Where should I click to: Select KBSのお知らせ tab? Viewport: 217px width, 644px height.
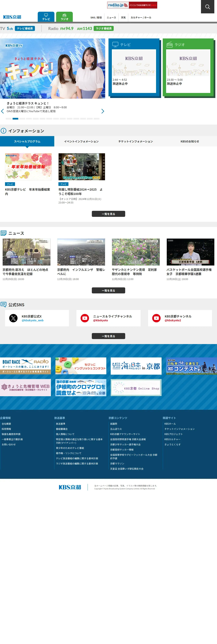pos(190,141)
